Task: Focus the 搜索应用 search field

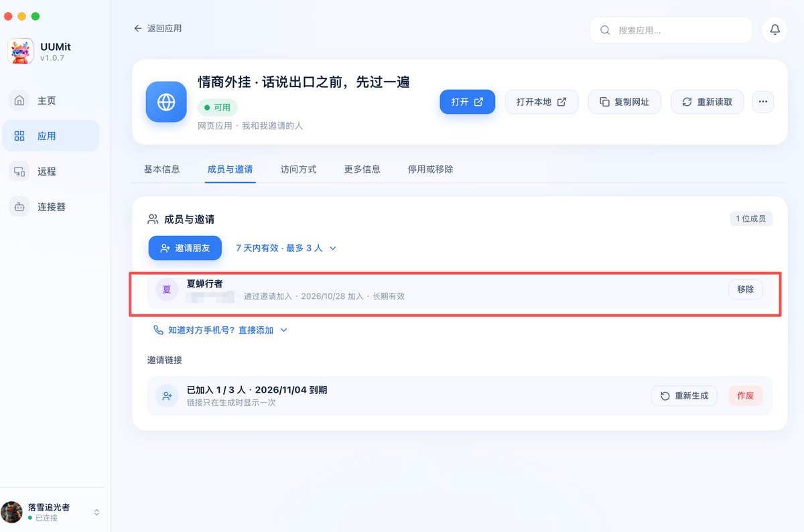Action: point(671,30)
